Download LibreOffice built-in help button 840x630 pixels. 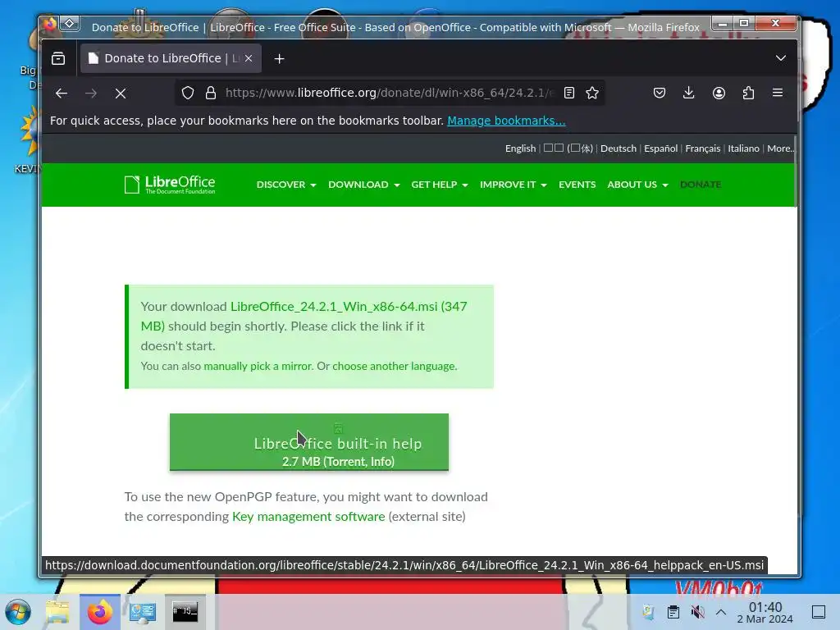coord(309,442)
